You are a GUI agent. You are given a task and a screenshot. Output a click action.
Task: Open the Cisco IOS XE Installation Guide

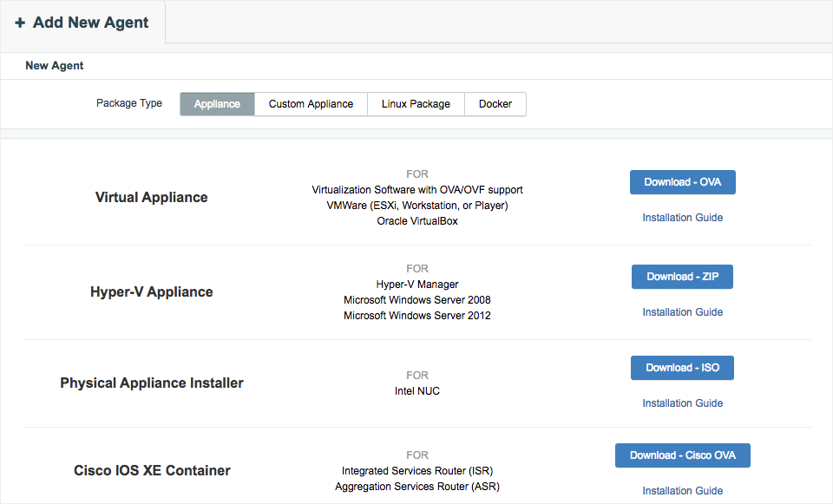click(682, 491)
